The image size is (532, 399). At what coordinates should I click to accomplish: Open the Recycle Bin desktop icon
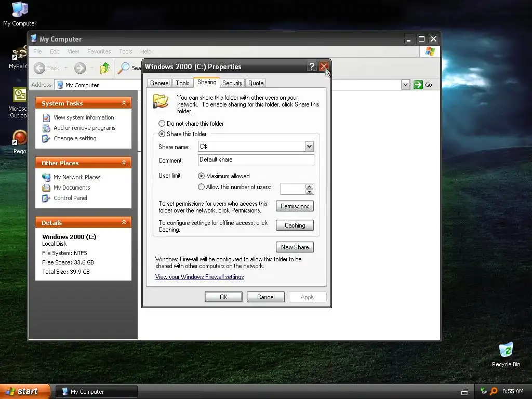(506, 350)
